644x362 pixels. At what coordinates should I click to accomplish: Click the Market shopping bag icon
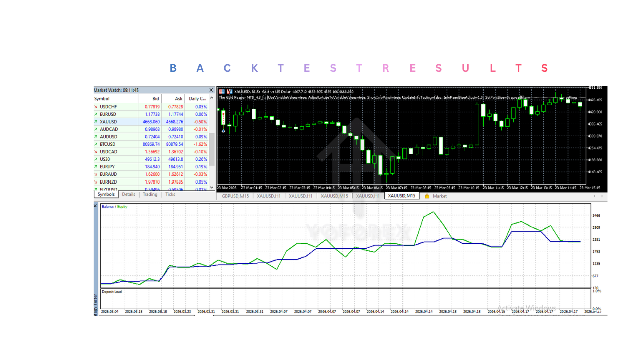pos(427,196)
